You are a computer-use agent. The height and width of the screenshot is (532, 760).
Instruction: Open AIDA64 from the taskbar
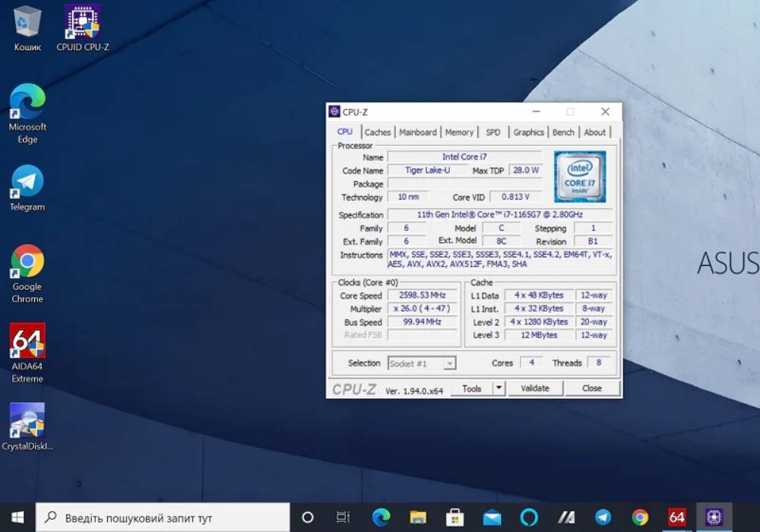coord(676,518)
